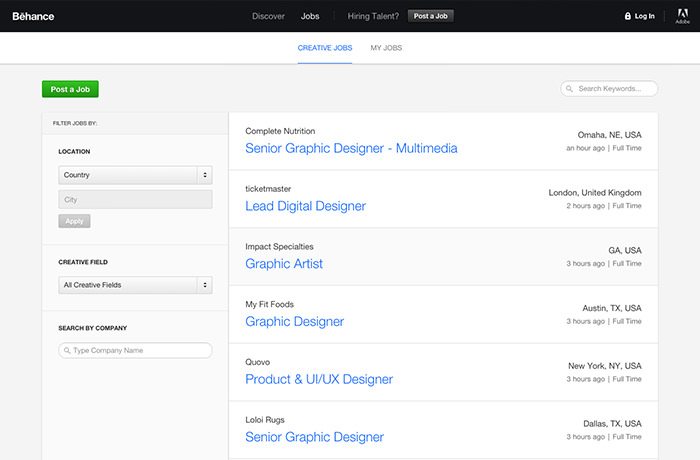Click the Omaha, NE, USA location
The height and width of the screenshot is (460, 700).
[609, 135]
